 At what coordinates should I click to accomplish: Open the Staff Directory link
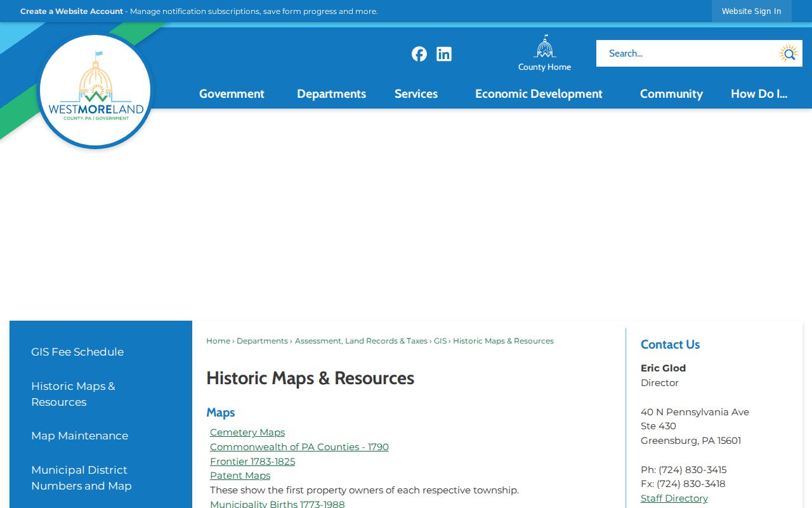click(674, 498)
